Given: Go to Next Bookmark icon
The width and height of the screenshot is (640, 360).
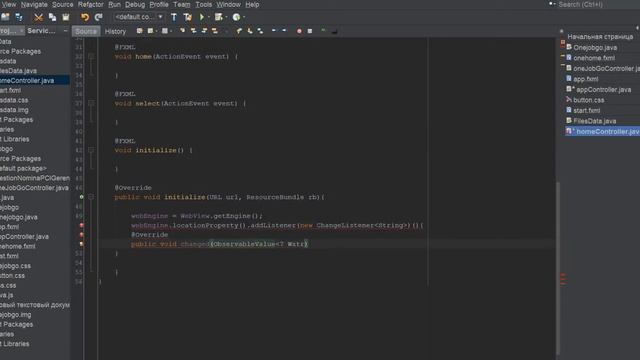Looking at the screenshot, I should pos(250,31).
